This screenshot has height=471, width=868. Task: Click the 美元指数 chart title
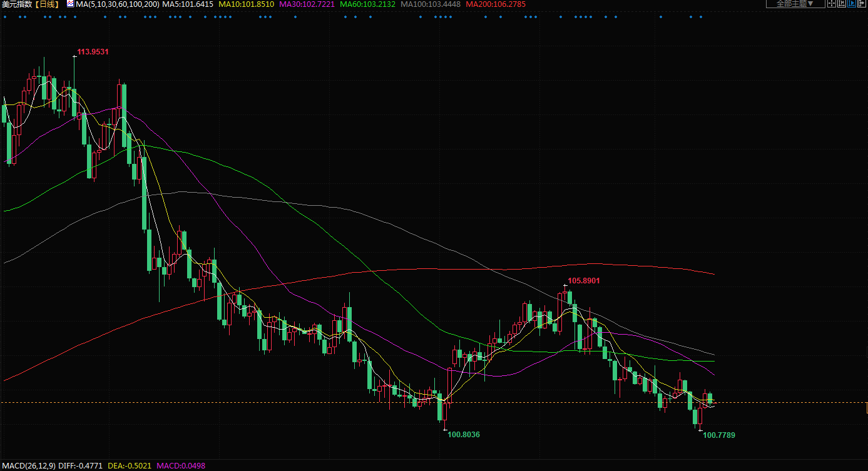point(17,4)
